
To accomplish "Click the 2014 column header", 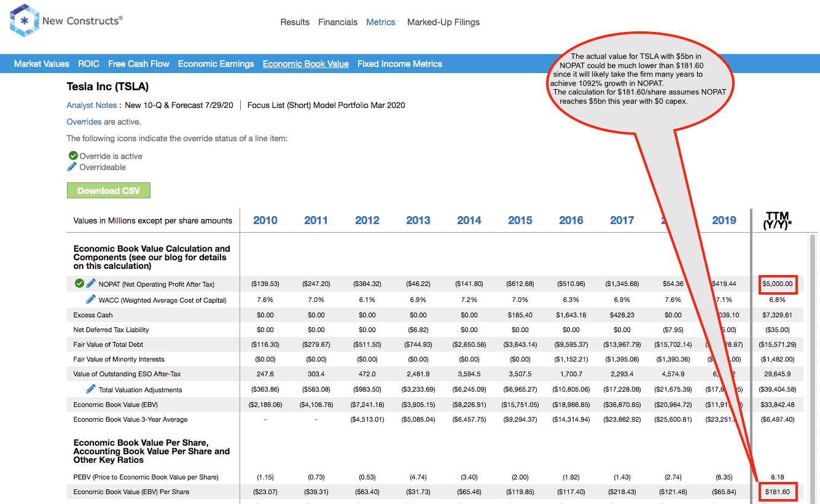I will tap(469, 220).
